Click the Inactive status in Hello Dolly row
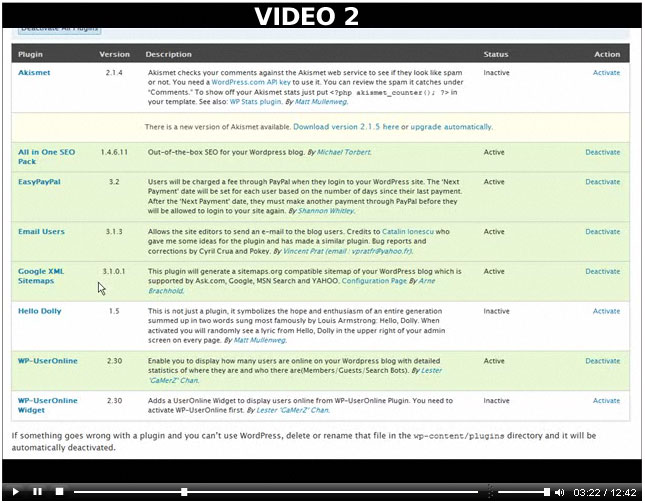Image resolution: width=645 pixels, height=503 pixels. (x=497, y=311)
